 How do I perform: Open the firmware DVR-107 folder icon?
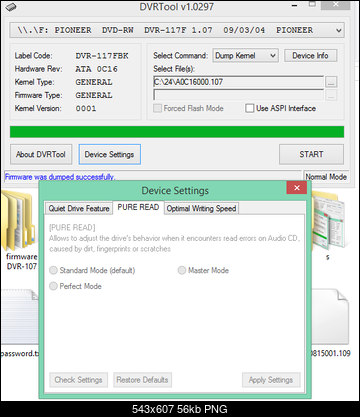(x=17, y=221)
